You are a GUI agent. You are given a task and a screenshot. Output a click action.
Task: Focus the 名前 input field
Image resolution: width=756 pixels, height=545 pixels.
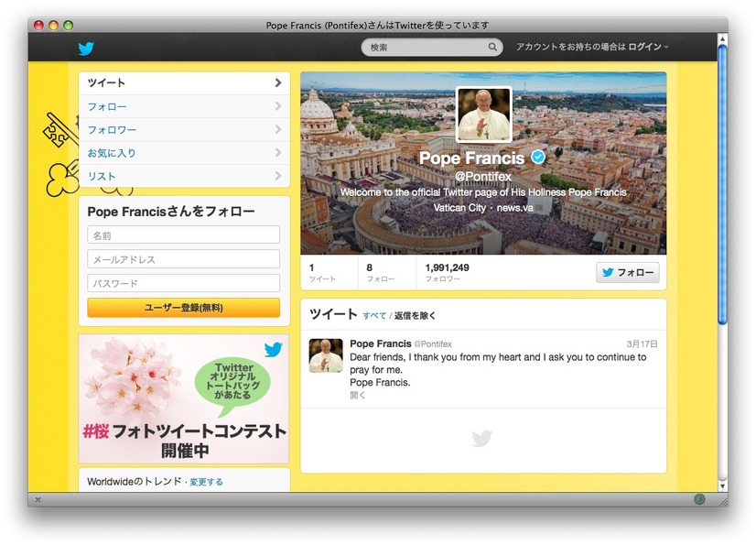click(x=184, y=235)
